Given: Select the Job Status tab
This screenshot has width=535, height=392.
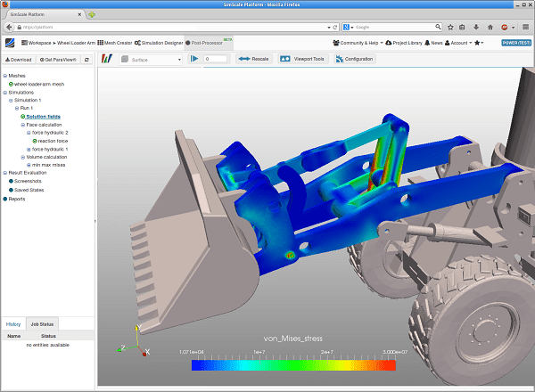Looking at the screenshot, I should [x=42, y=324].
